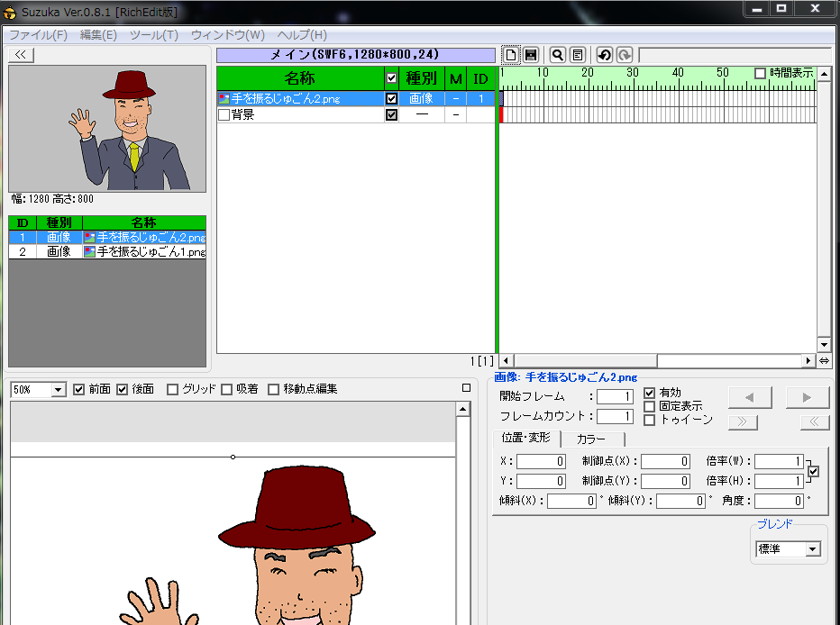
Task: Enable the トゥイーン checkbox
Action: pos(649,420)
